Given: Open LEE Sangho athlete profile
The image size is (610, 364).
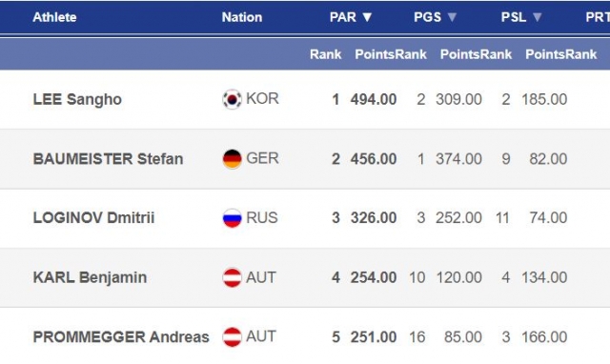Looking at the screenshot, I should point(77,99).
